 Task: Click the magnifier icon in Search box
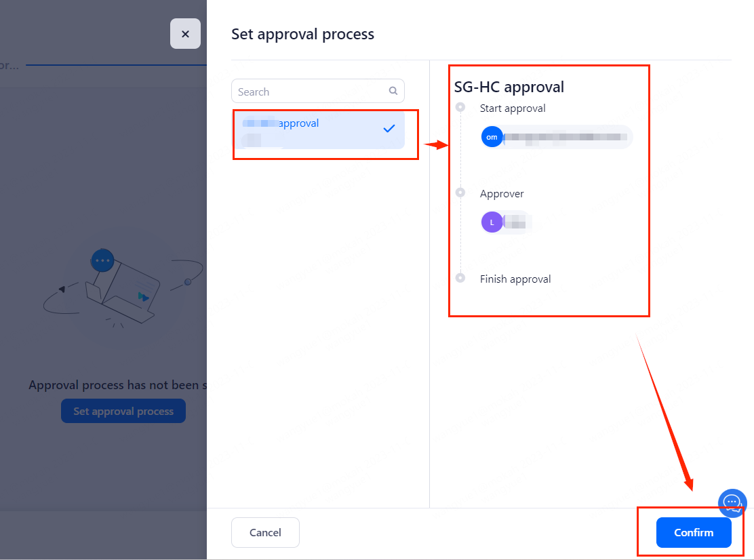(393, 91)
